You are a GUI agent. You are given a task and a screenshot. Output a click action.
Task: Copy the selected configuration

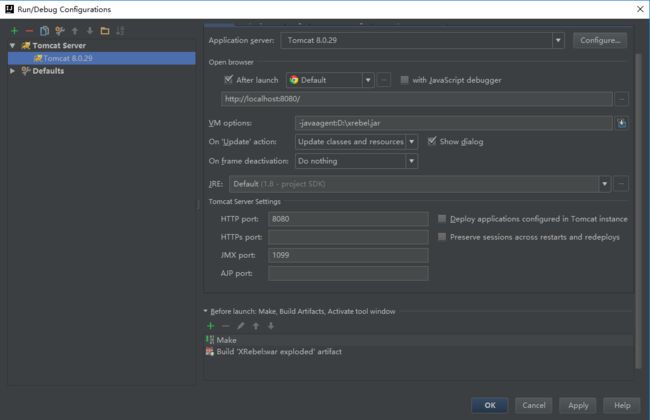coord(44,31)
